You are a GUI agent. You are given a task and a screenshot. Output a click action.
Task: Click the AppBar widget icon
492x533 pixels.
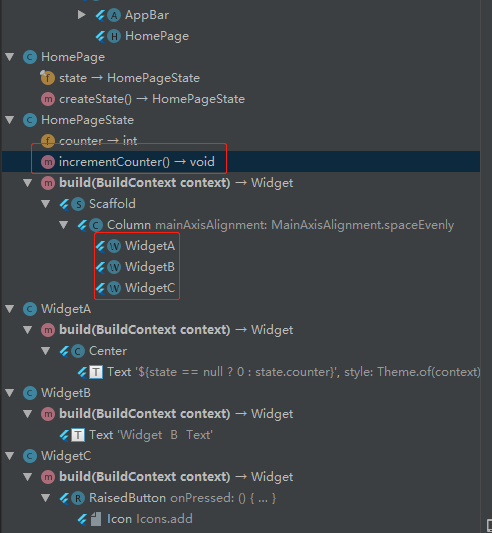[114, 15]
